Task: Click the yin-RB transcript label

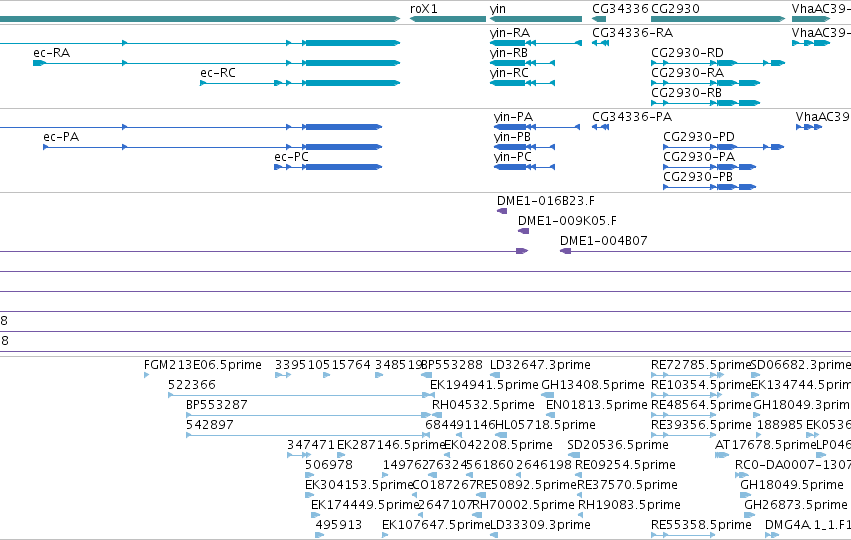Action: [x=509, y=53]
